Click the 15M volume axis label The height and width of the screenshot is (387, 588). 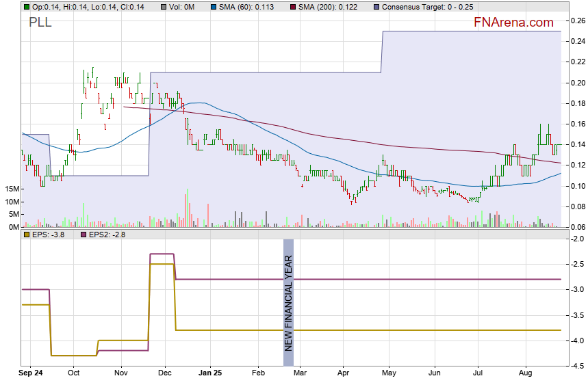click(x=10, y=189)
